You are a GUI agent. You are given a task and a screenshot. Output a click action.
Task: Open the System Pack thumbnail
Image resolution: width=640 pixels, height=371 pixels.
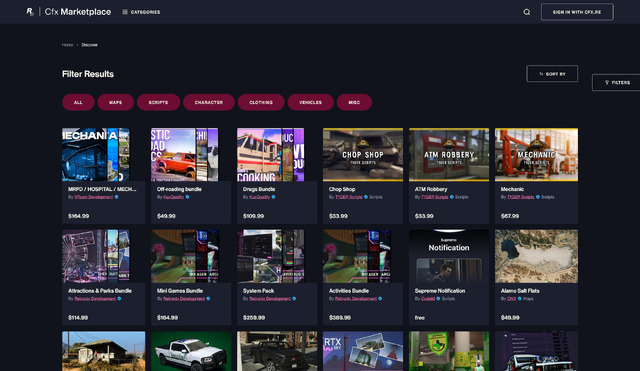click(271, 256)
